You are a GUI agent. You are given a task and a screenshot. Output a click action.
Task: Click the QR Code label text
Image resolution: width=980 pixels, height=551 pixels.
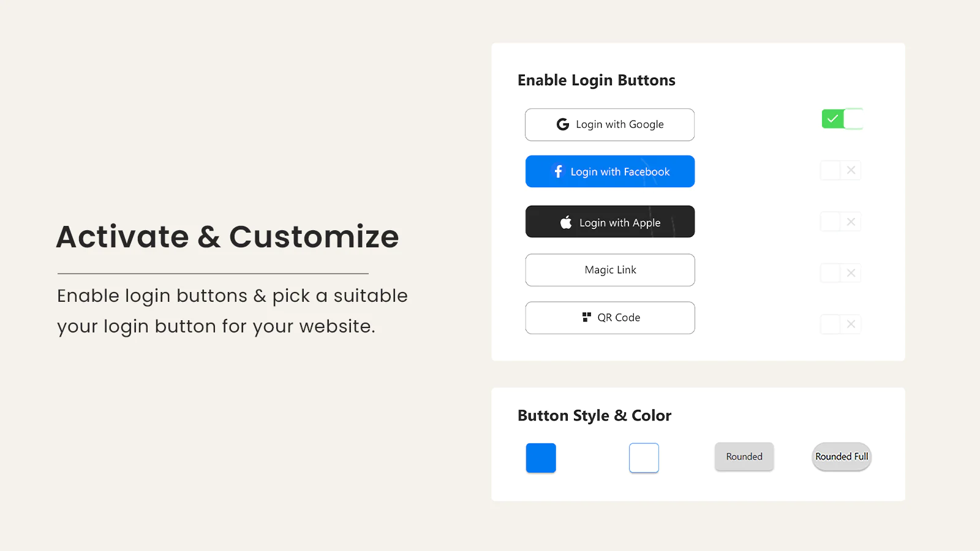point(619,318)
